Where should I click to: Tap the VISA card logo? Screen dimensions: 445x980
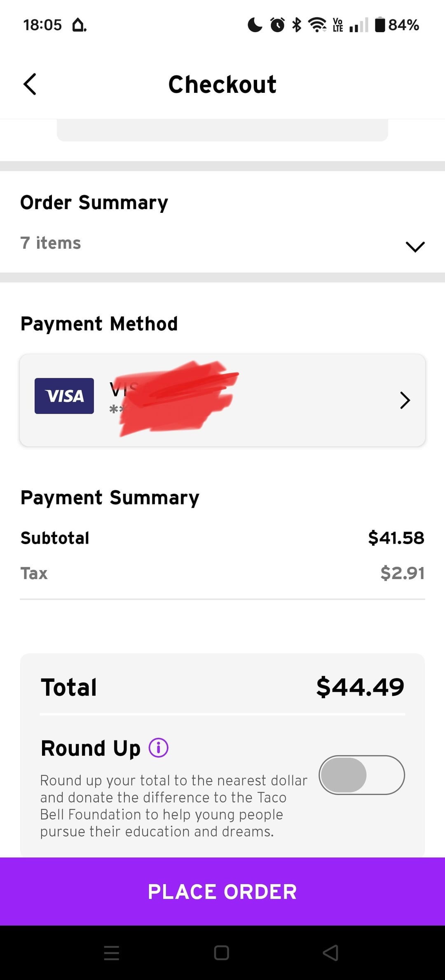[64, 396]
